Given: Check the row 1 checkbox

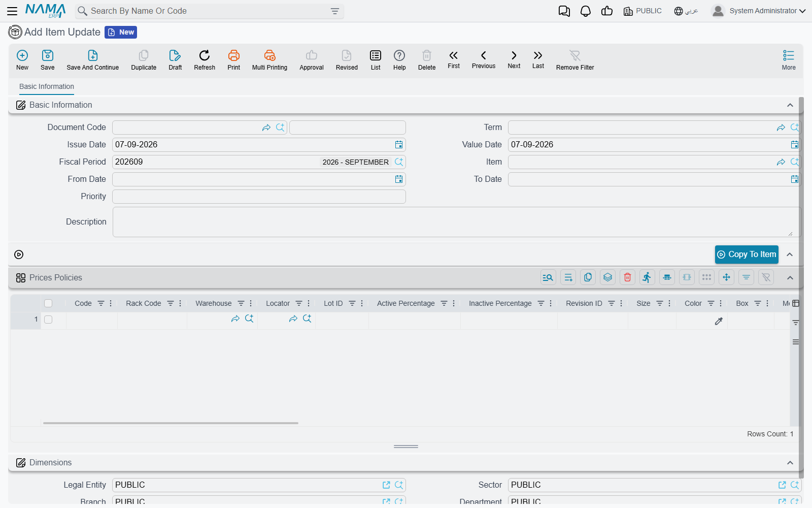Looking at the screenshot, I should [x=48, y=320].
